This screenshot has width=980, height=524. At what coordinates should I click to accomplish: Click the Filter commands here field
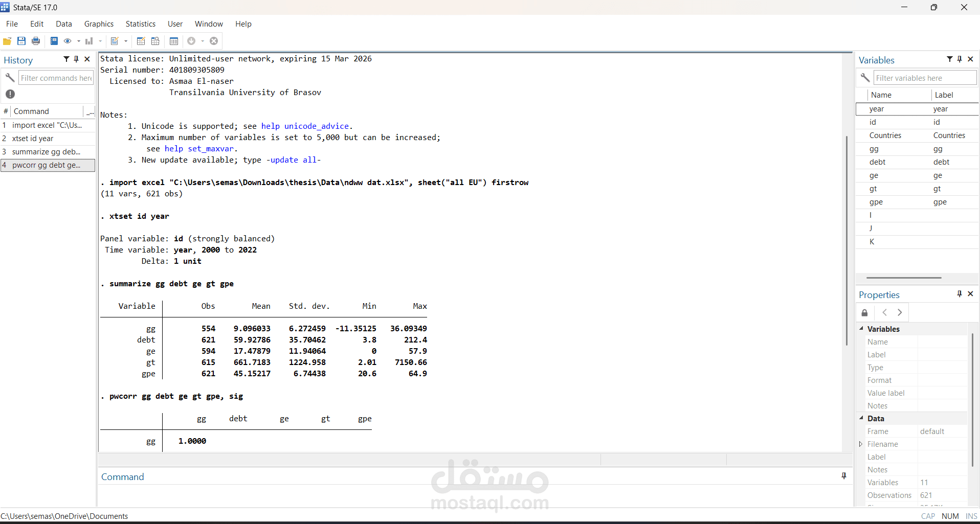tap(56, 78)
